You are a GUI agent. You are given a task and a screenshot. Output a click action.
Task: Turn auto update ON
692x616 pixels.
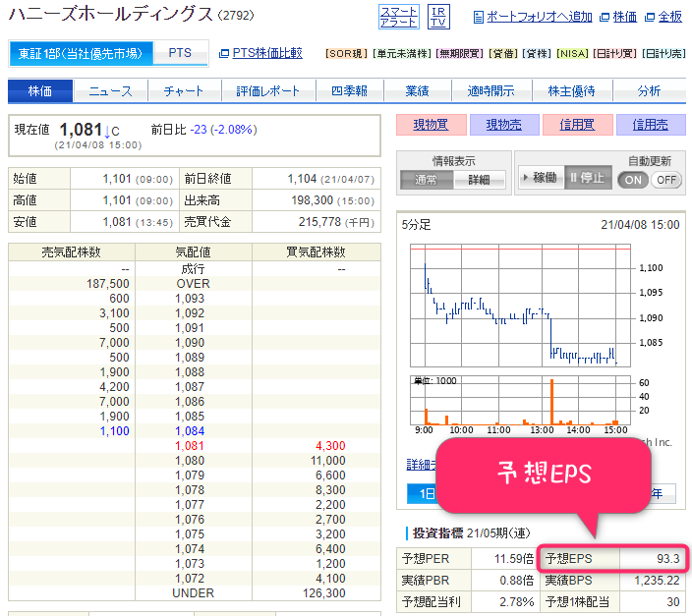[633, 180]
